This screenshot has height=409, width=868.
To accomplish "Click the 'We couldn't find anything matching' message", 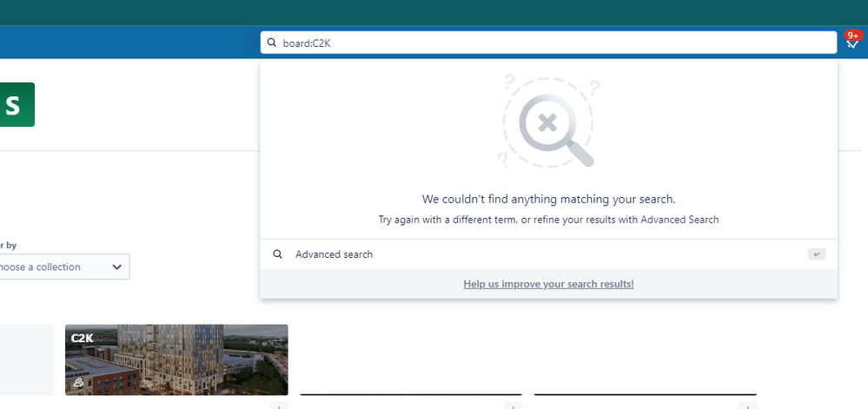I will click(x=548, y=199).
